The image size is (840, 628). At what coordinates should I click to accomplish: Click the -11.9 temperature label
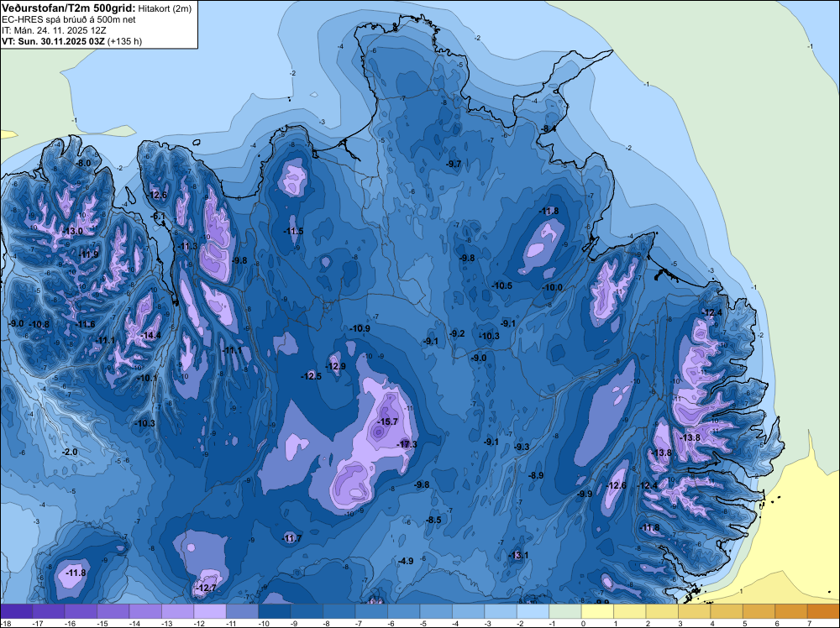coord(89,254)
